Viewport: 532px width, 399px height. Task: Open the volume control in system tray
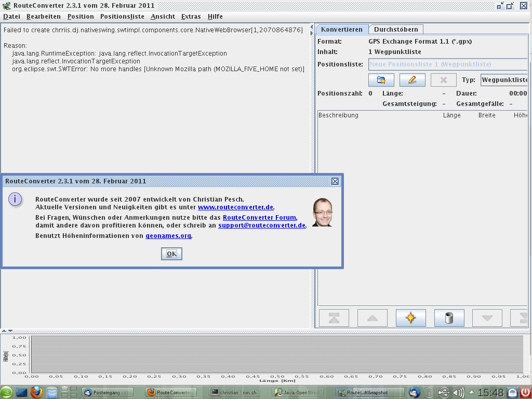click(x=459, y=392)
